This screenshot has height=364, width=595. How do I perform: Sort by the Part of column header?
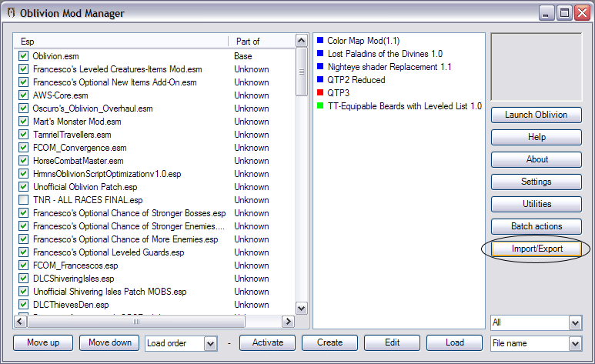coord(262,42)
